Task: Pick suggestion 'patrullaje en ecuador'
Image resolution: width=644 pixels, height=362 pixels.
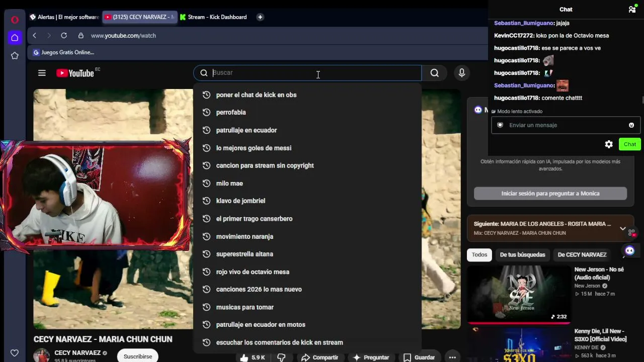Action: click(307, 130)
